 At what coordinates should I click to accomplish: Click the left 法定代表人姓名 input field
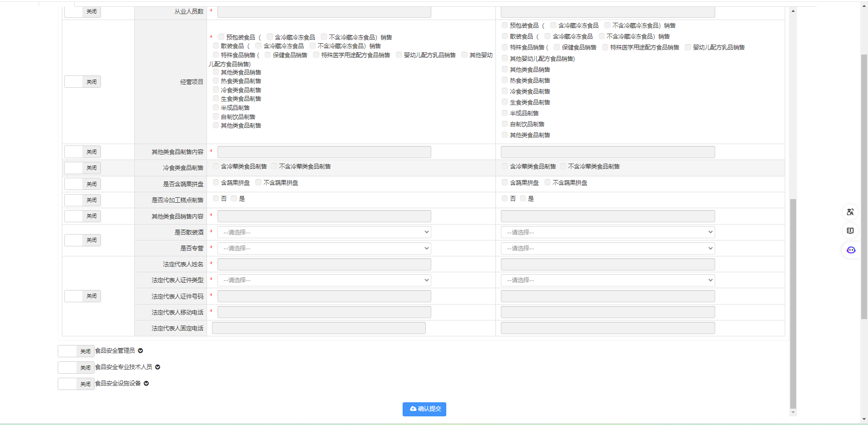pos(324,264)
